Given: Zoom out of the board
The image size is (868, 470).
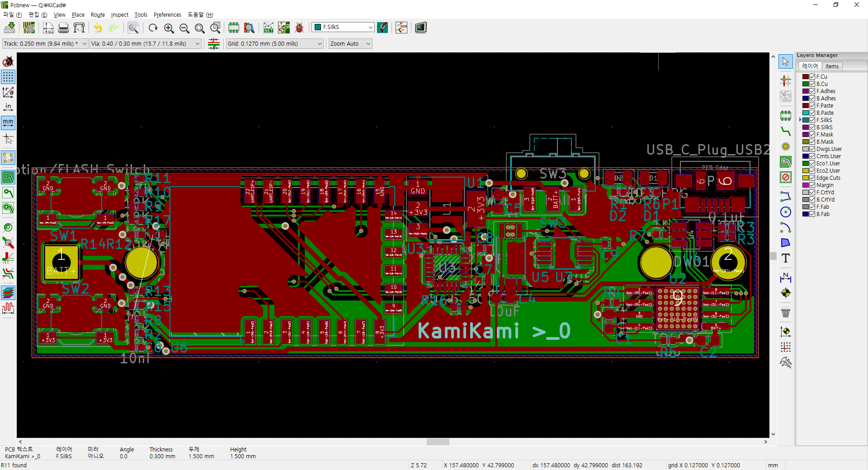Looking at the screenshot, I should pos(184,28).
